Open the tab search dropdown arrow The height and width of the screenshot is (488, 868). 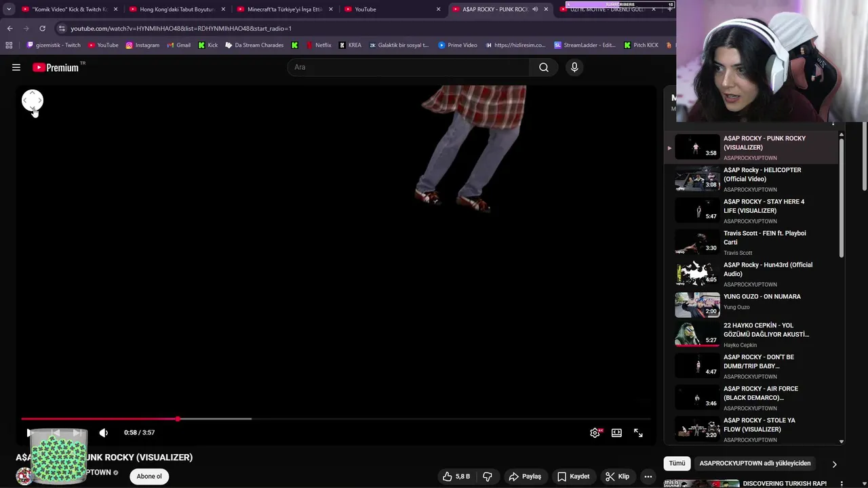coord(9,9)
